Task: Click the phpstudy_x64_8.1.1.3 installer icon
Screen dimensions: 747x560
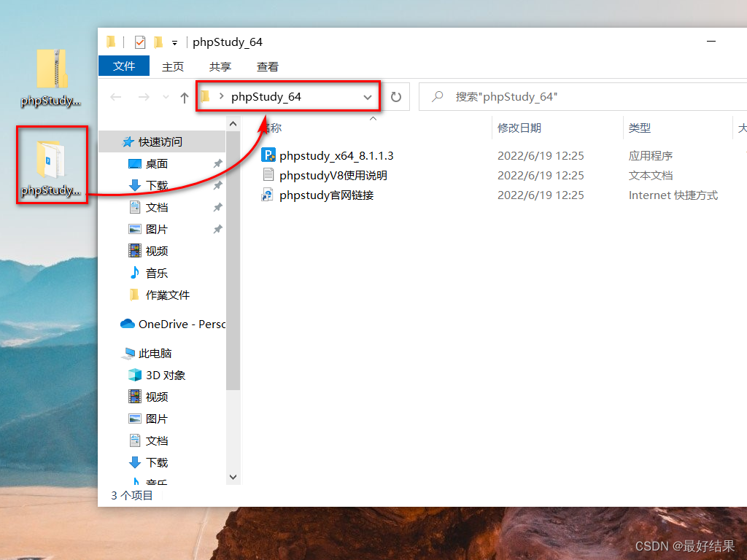Action: click(268, 155)
